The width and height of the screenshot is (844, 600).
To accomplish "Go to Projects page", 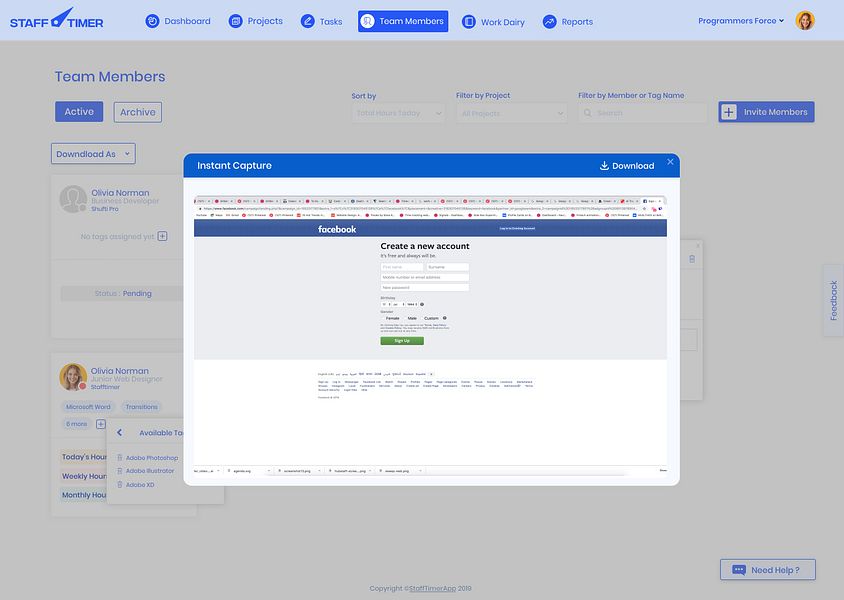I will [256, 21].
